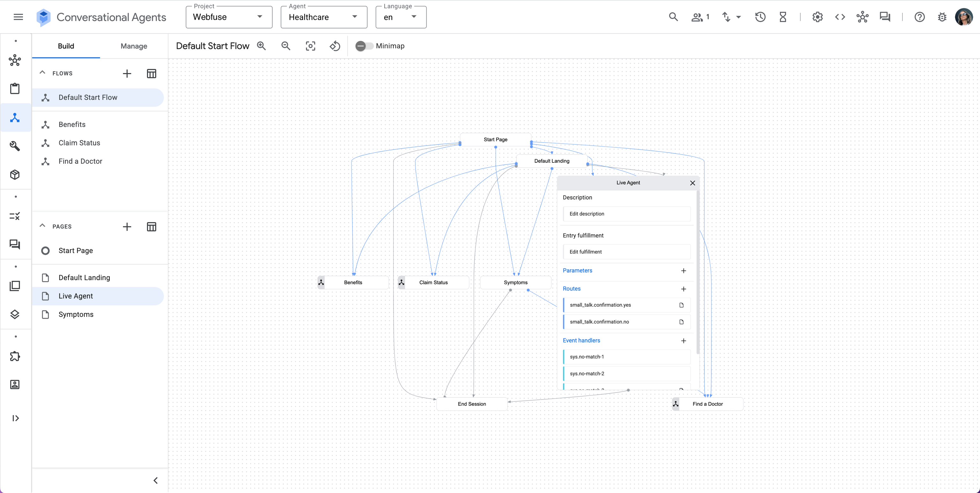Open the integrations puzzle-piece panel
980x493 pixels.
pos(15,356)
